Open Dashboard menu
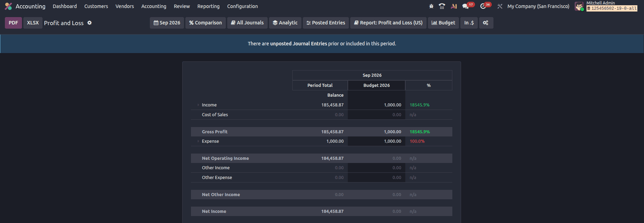This screenshot has width=644, height=223. pyautogui.click(x=65, y=6)
